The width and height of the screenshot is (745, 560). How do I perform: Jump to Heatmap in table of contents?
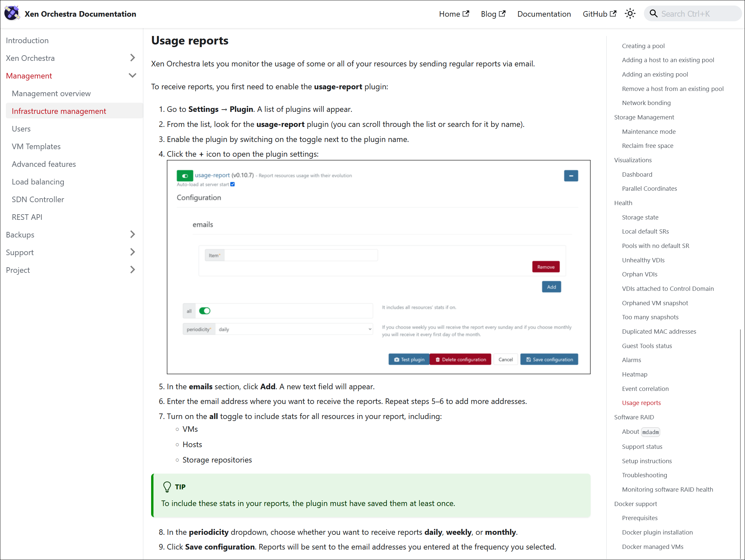coord(634,374)
